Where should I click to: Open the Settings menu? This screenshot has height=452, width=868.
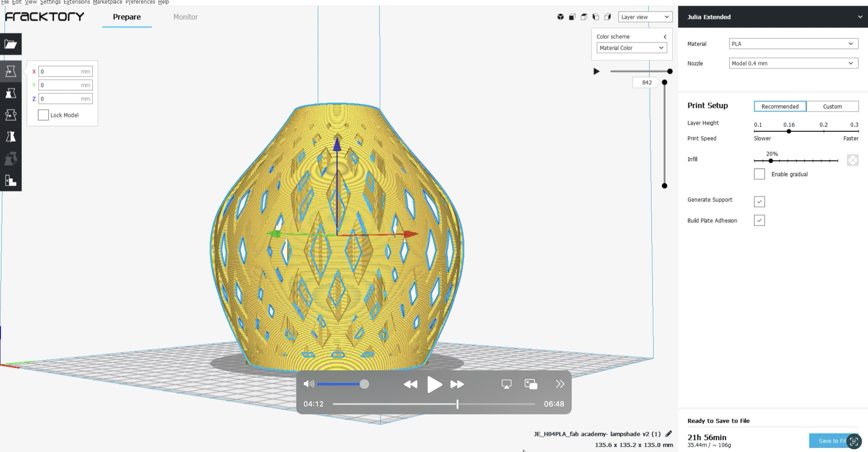[x=50, y=2]
